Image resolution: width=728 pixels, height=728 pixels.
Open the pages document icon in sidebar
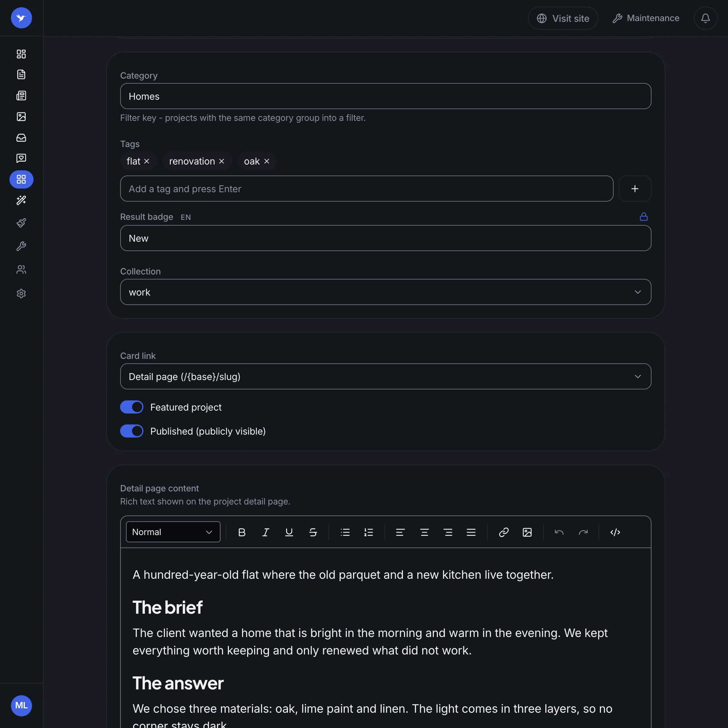[21, 74]
